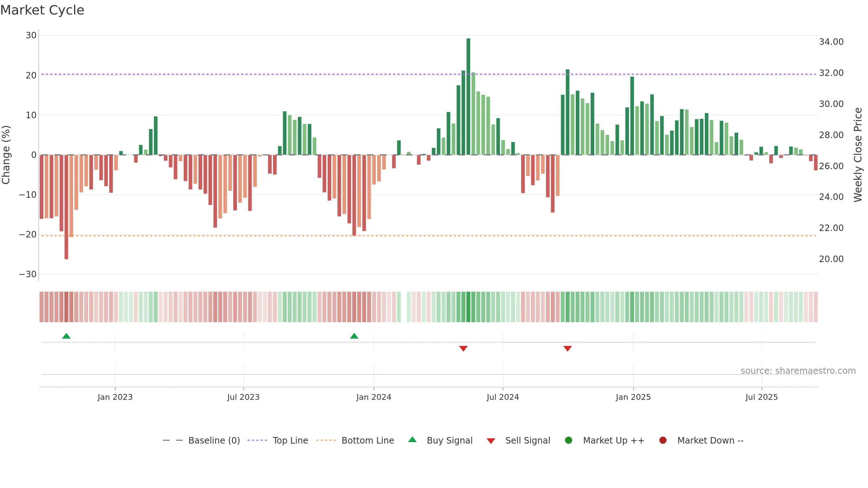This screenshot has height=488, width=868.
Task: Click the −30 label on the change axis
Action: 28,274
